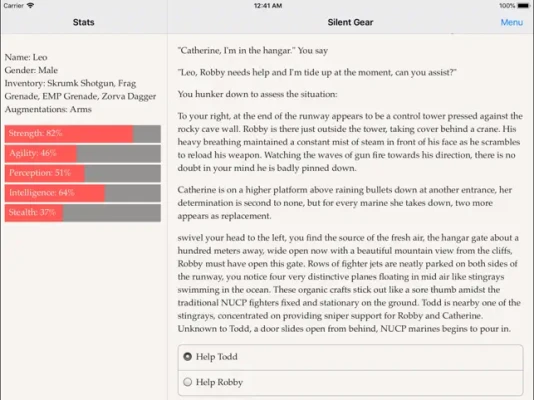Image resolution: width=534 pixels, height=400 pixels.
Task: Click the Perception 51% bar
Action: tap(83, 173)
